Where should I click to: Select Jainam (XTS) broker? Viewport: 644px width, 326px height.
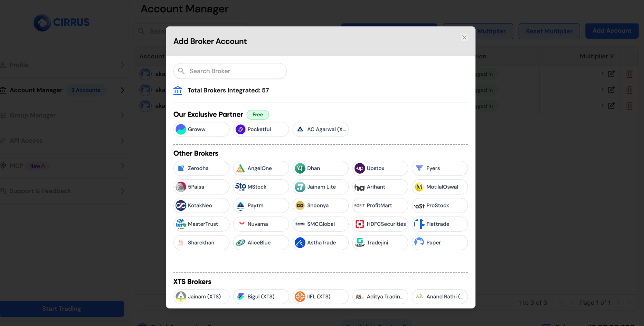click(201, 296)
